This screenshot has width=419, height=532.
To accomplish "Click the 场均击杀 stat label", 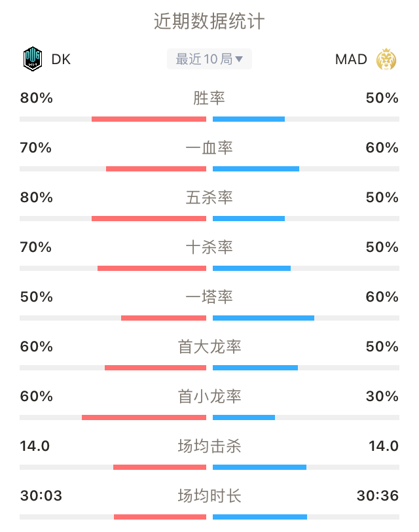I will [209, 446].
